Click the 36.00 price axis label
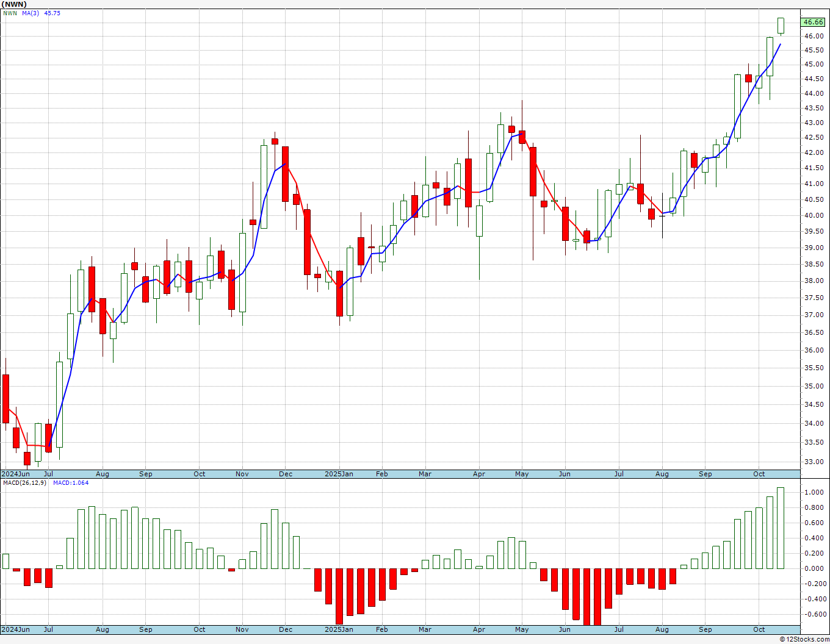The image size is (830, 644). (814, 350)
